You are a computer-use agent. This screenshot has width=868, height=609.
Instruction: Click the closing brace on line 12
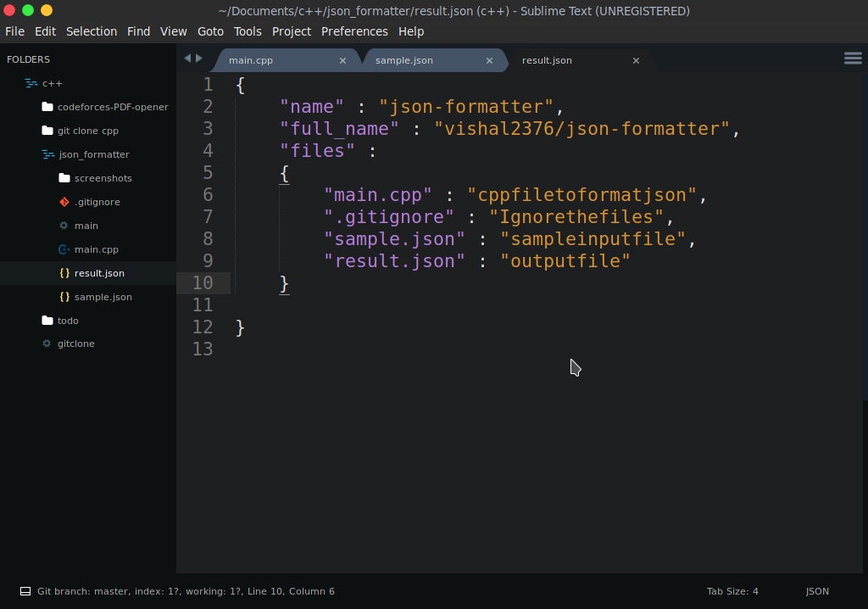240,327
